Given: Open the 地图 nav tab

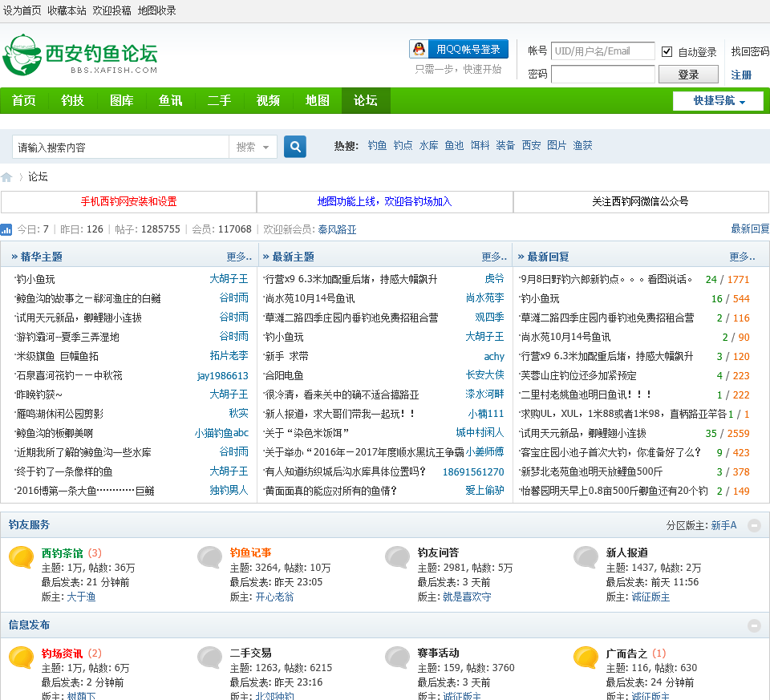Looking at the screenshot, I should coord(317,101).
